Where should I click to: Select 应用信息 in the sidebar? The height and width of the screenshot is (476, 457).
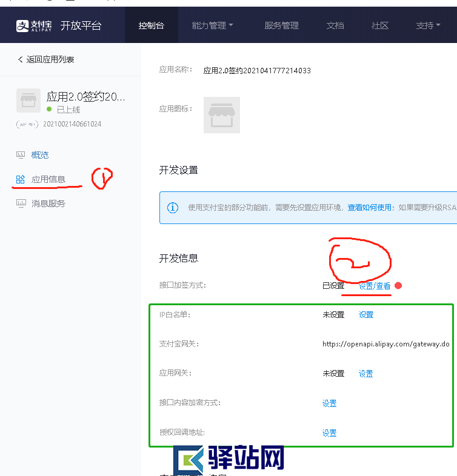pos(48,179)
